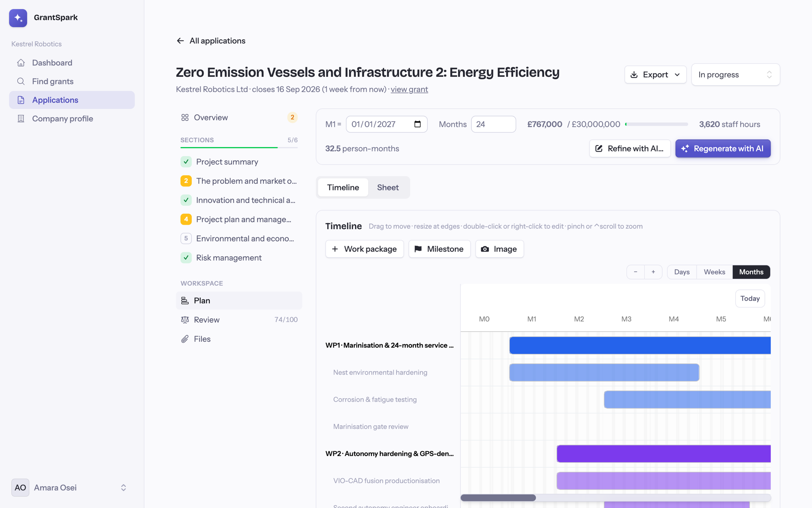Click the M1 start date field
The height and width of the screenshot is (508, 812).
click(x=387, y=124)
